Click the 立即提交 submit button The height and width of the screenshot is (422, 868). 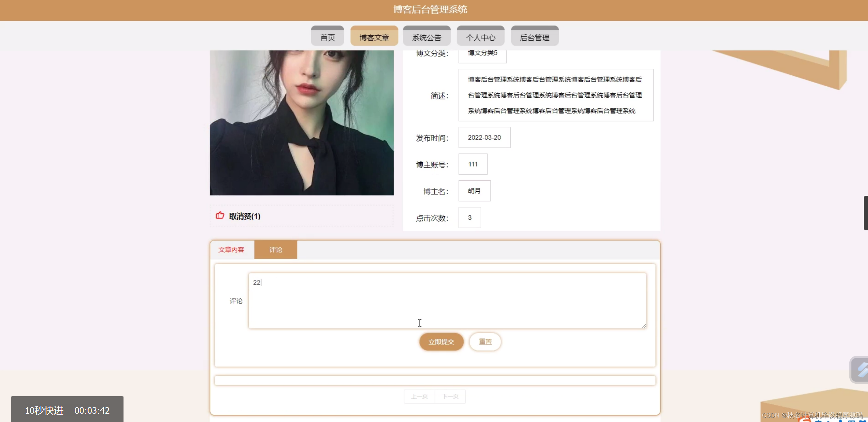[x=441, y=342]
